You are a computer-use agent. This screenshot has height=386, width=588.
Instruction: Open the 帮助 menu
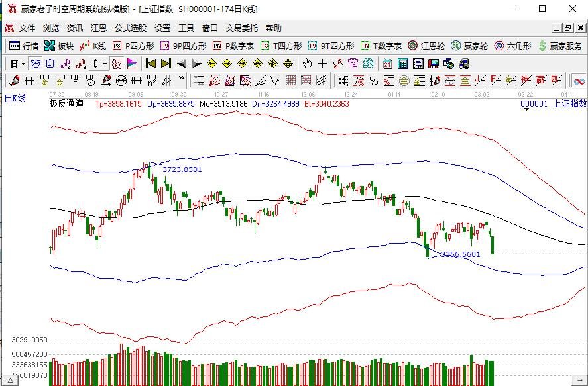(274, 28)
